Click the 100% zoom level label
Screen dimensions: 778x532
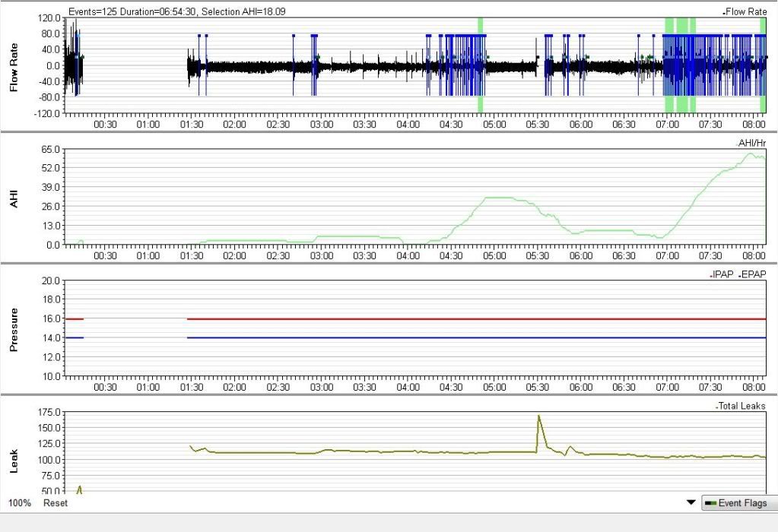pyautogui.click(x=18, y=503)
